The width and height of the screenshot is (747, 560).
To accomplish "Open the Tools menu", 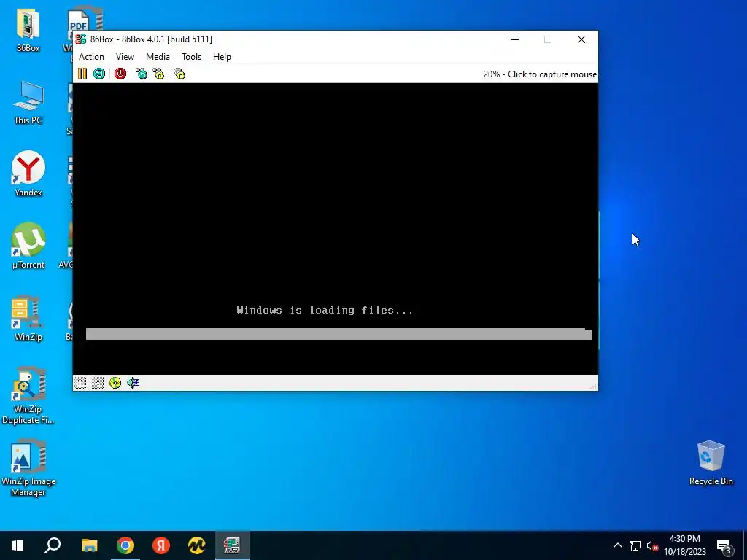I will click(192, 57).
